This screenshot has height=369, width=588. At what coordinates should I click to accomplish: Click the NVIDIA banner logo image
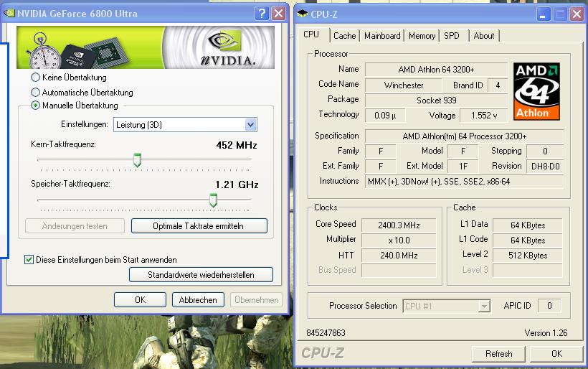(146, 47)
